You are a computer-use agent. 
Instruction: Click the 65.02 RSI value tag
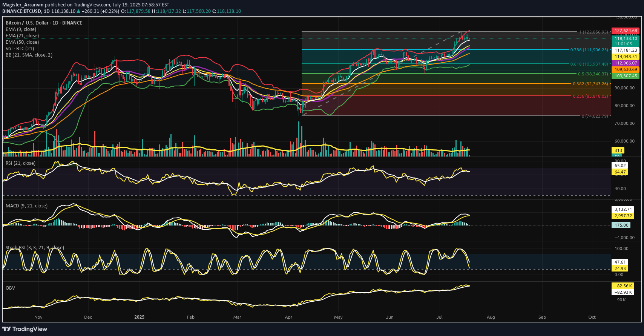coord(620,166)
